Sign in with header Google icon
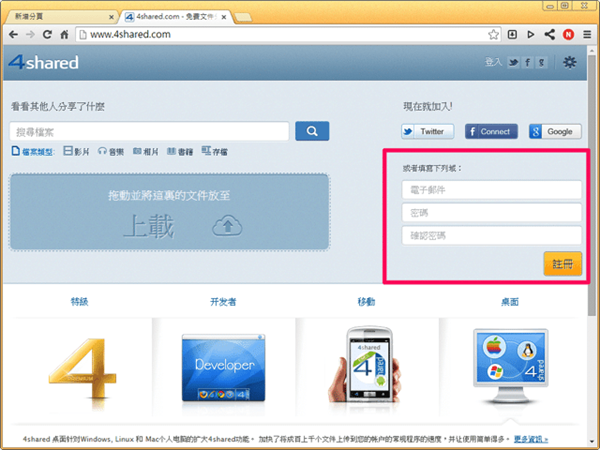The height and width of the screenshot is (450, 600). [541, 62]
